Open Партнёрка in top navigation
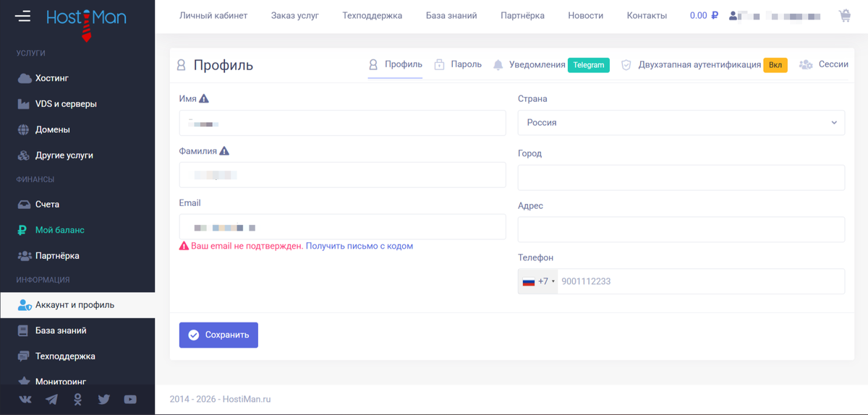 (522, 15)
